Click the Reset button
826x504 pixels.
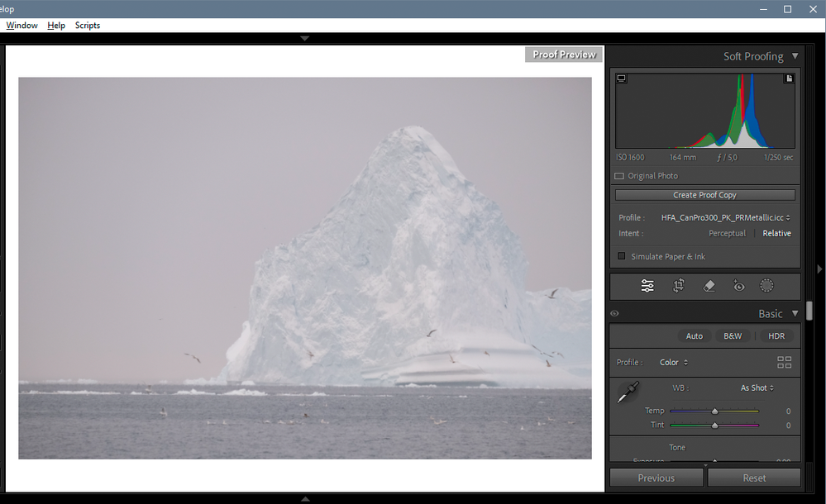(754, 478)
